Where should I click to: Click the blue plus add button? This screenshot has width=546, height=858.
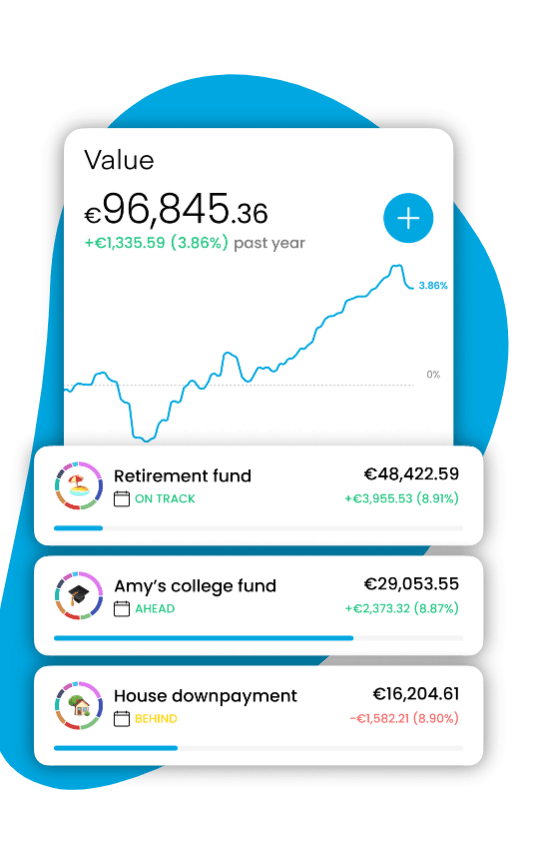tap(408, 218)
